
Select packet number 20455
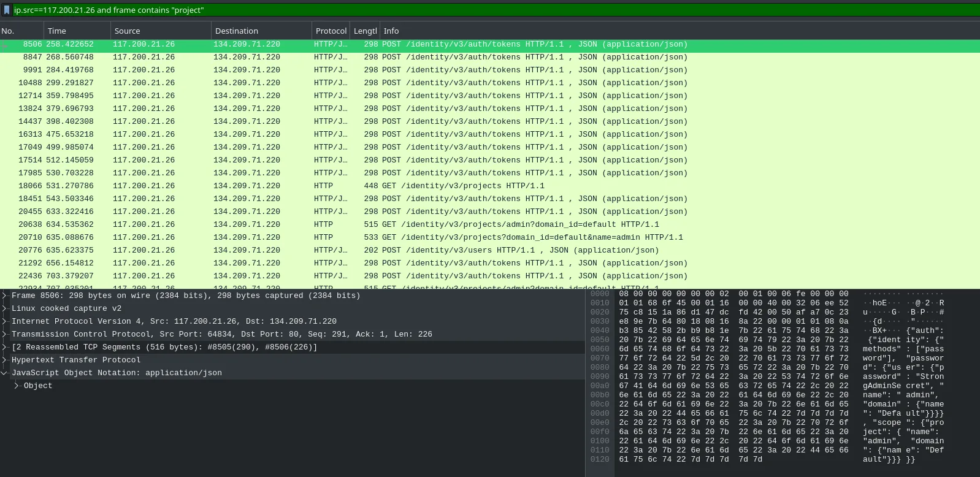point(490,212)
